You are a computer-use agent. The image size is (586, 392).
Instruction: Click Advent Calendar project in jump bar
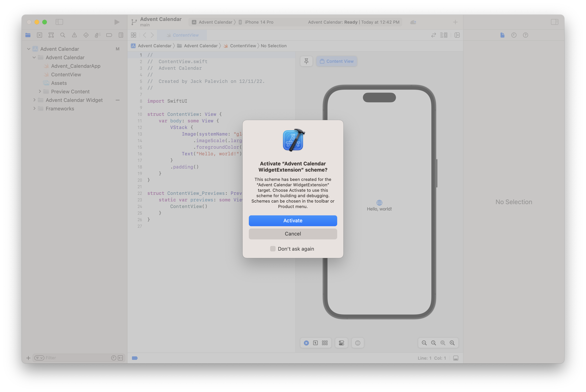(151, 46)
